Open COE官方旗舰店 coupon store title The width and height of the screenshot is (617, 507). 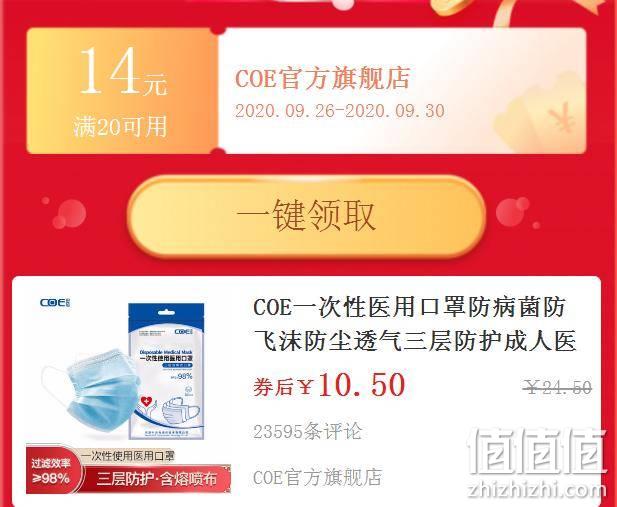(323, 78)
